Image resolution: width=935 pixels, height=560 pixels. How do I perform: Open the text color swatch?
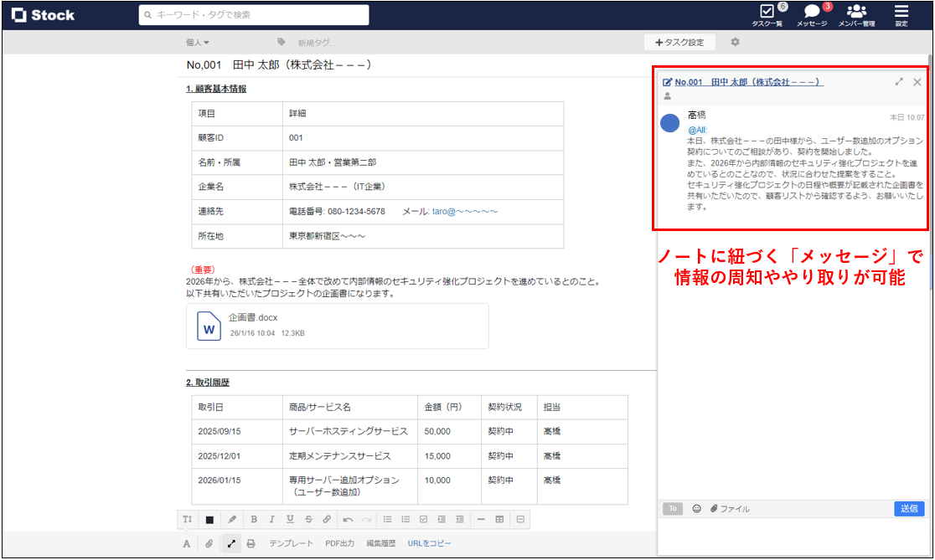point(209,519)
